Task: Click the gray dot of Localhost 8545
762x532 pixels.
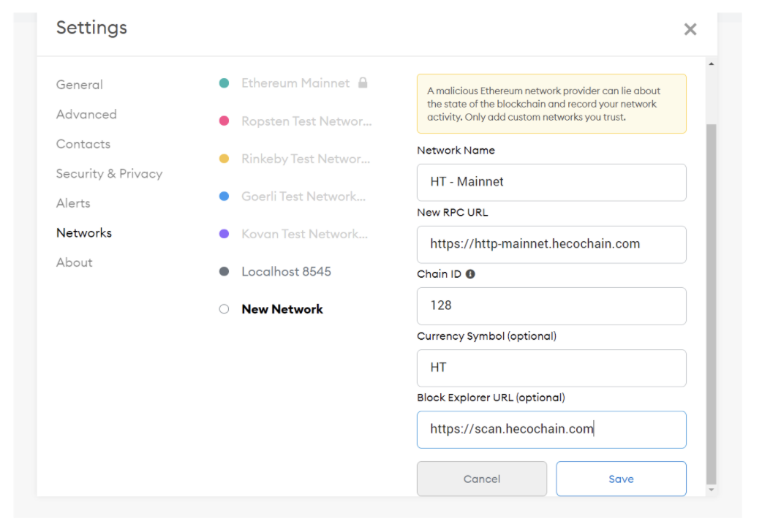Action: pos(224,271)
